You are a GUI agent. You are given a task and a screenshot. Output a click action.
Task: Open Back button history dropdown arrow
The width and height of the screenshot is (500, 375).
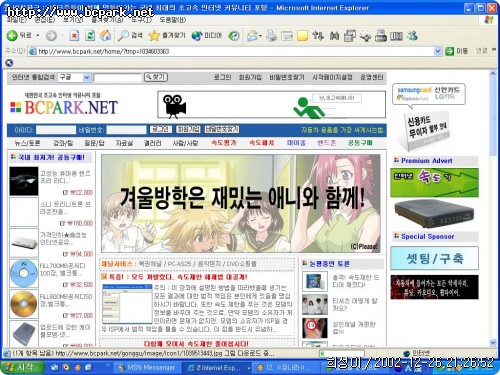(x=38, y=36)
